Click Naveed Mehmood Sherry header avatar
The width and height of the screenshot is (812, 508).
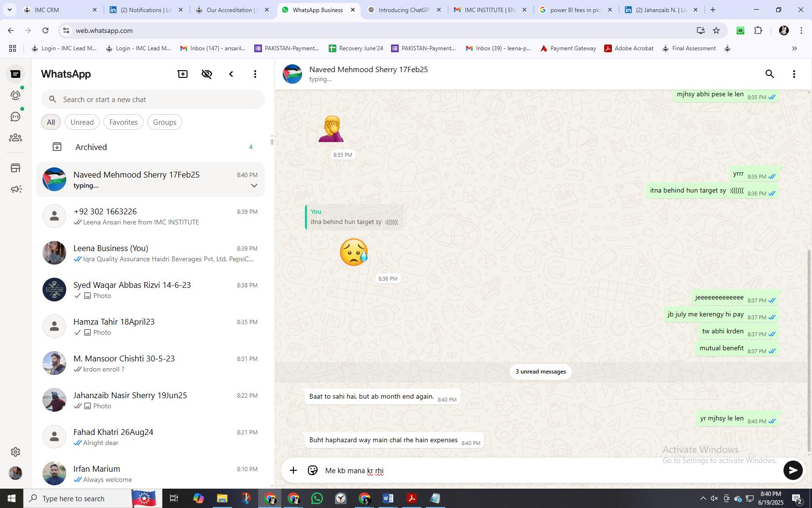point(292,74)
